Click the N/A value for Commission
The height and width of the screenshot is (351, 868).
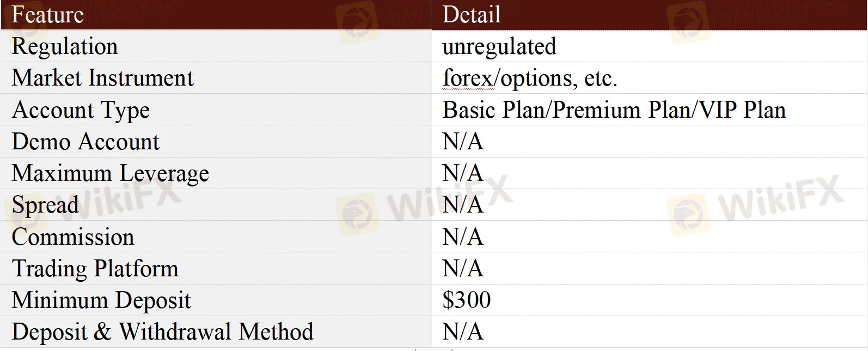[x=462, y=237]
